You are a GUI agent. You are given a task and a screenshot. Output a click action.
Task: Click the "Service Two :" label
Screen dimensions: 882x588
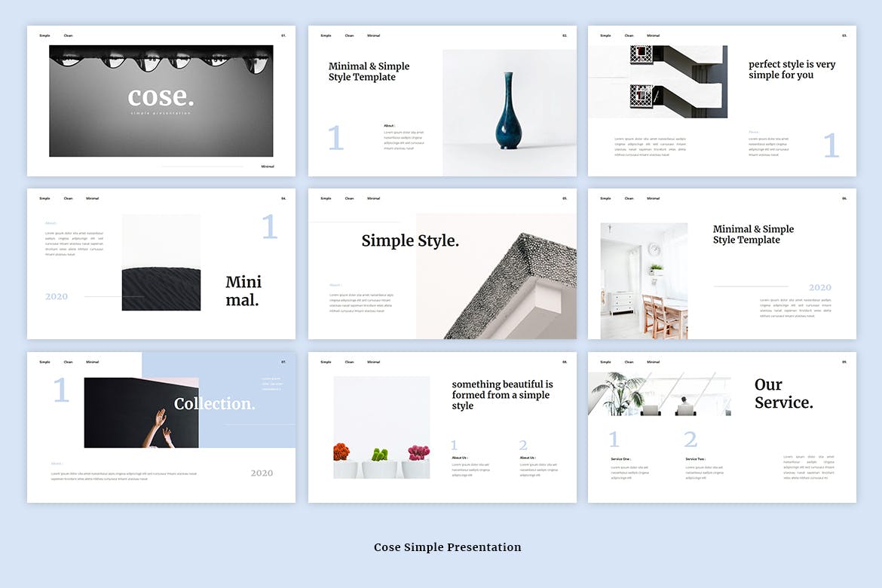pyautogui.click(x=696, y=458)
